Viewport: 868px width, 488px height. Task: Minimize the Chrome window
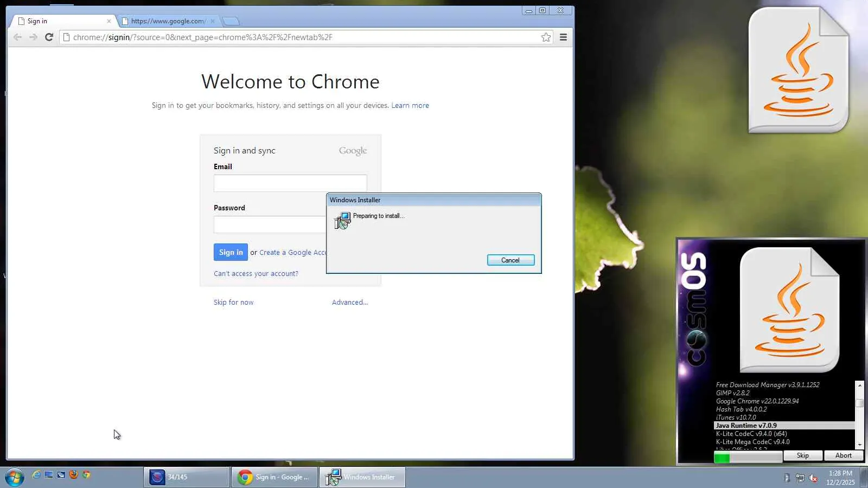(529, 10)
